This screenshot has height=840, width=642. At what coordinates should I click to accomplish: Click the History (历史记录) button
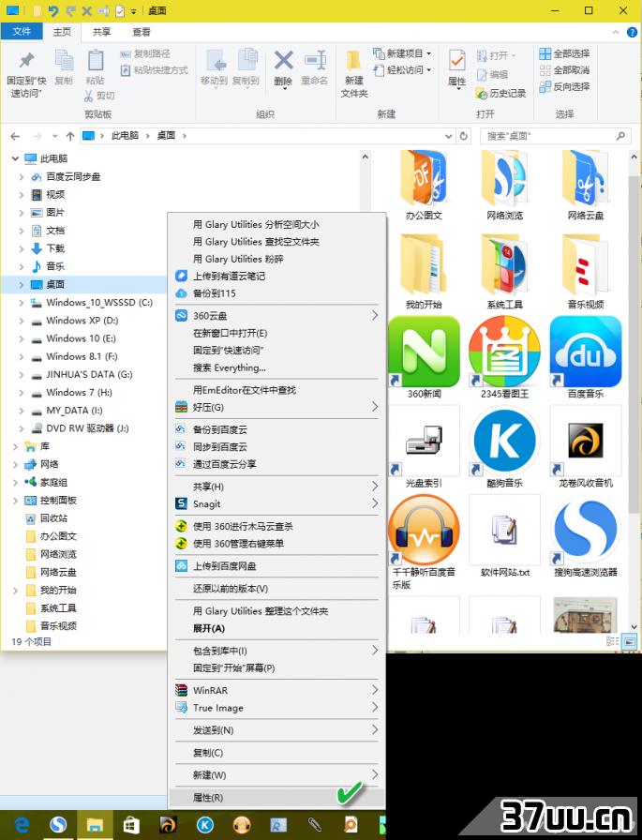tap(501, 93)
